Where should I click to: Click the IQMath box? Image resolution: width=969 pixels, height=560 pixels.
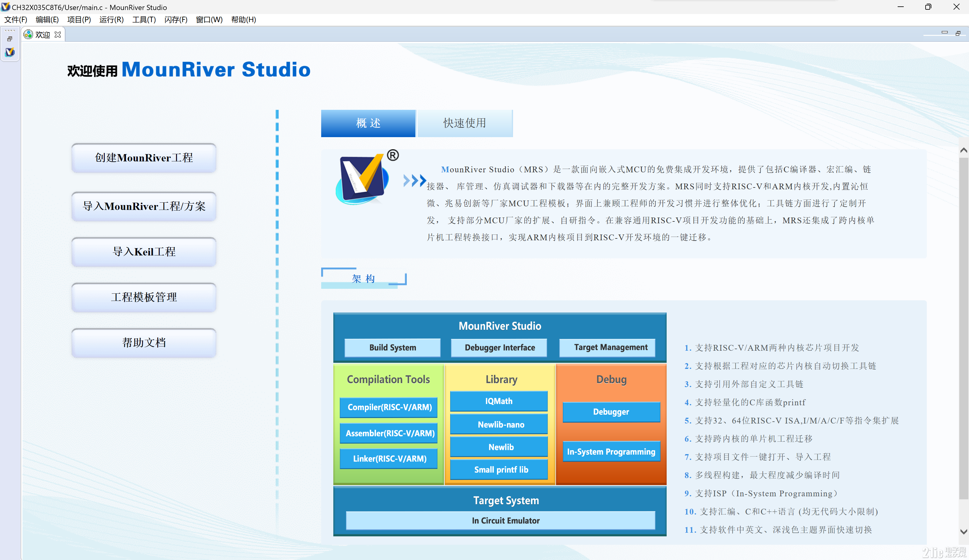point(499,401)
